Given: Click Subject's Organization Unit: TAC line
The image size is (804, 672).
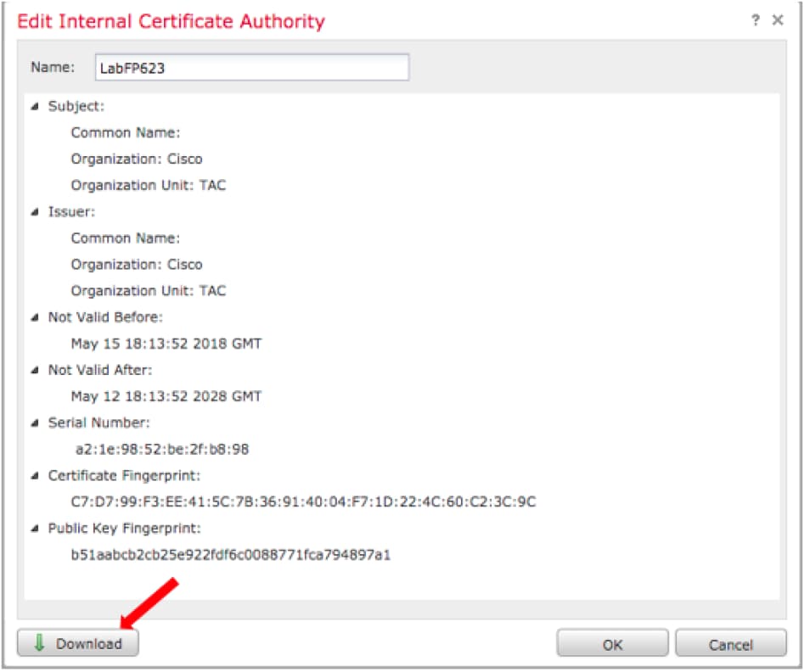Looking at the screenshot, I should coord(149,186).
